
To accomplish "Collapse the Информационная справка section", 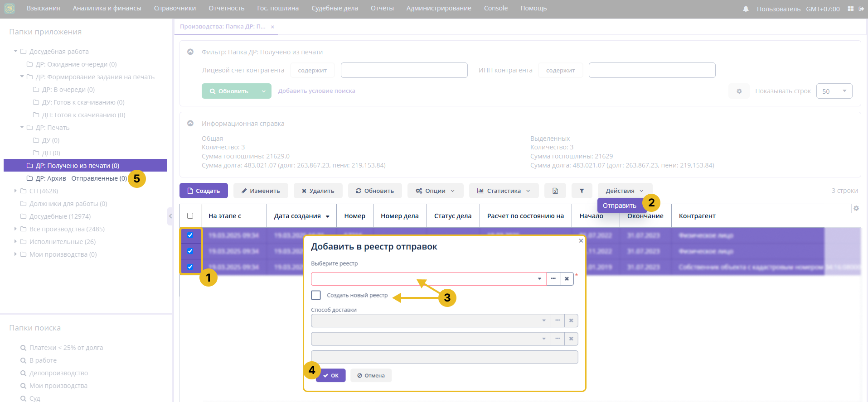I will coord(190,124).
